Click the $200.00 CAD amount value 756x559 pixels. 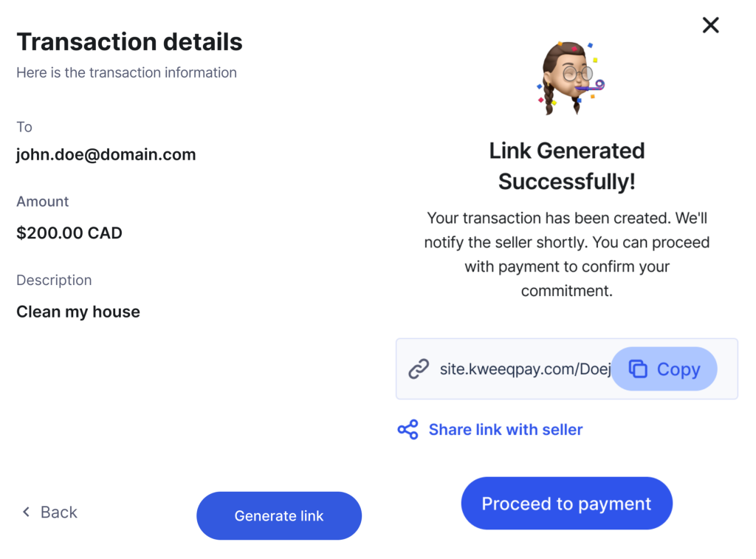coord(69,233)
